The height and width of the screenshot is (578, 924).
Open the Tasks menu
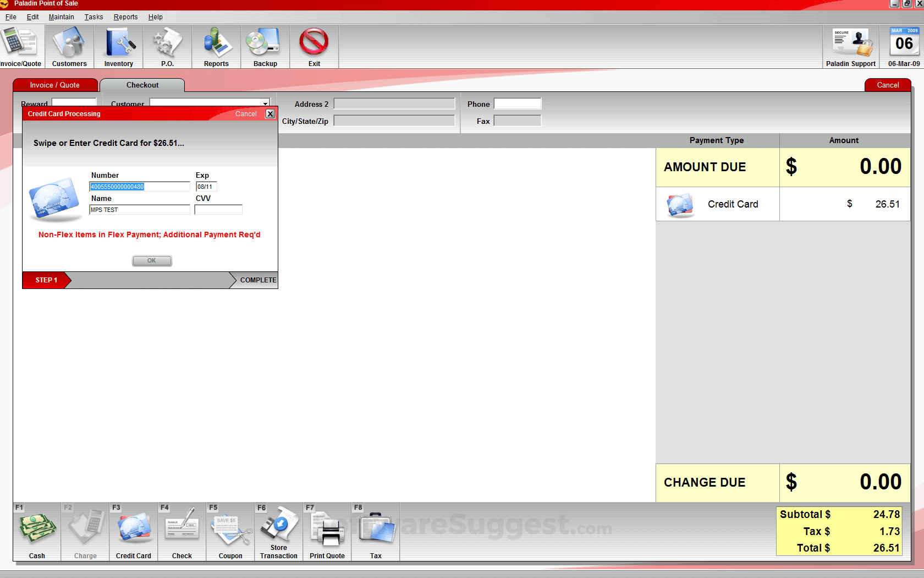click(x=93, y=17)
